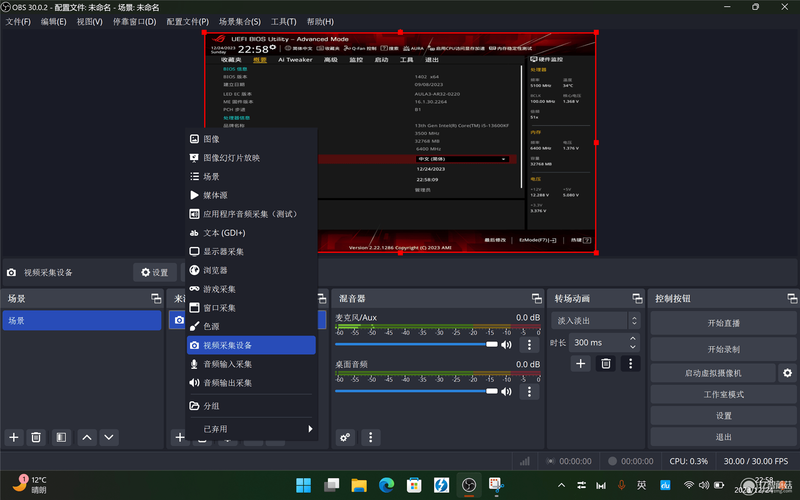
Task: Open the 文件(F) menu
Action: point(18,21)
